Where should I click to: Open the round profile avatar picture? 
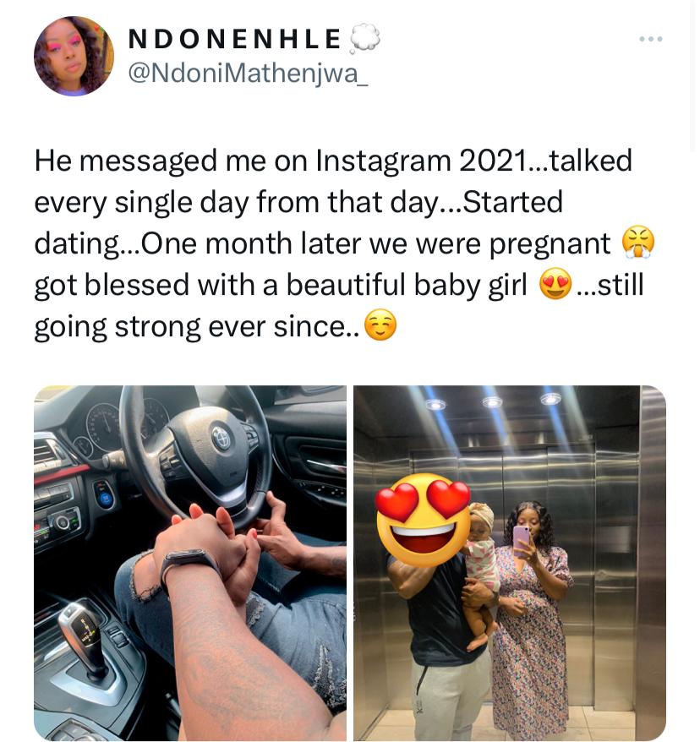coord(74,57)
